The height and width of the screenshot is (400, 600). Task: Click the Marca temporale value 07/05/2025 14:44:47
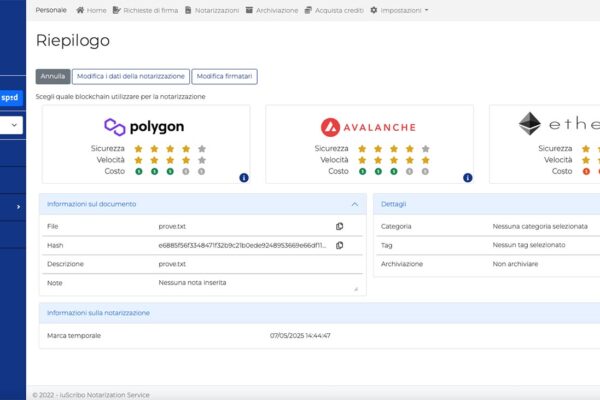[300, 336]
